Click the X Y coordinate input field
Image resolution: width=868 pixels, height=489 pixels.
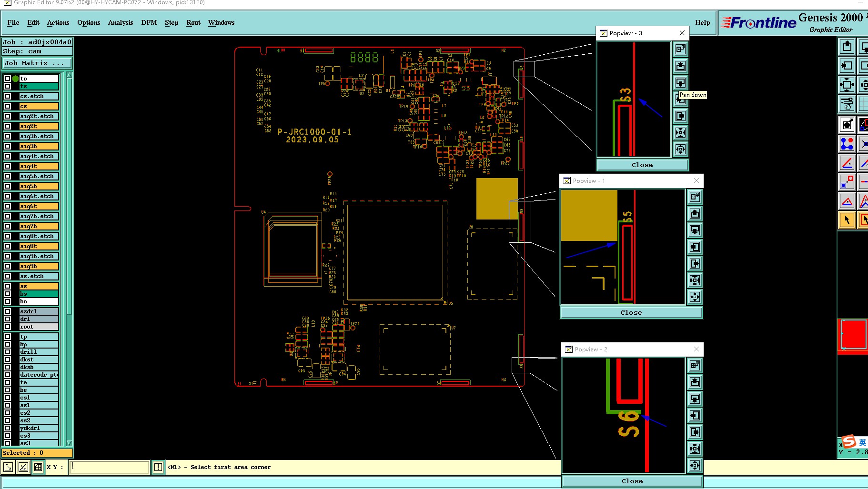click(110, 467)
